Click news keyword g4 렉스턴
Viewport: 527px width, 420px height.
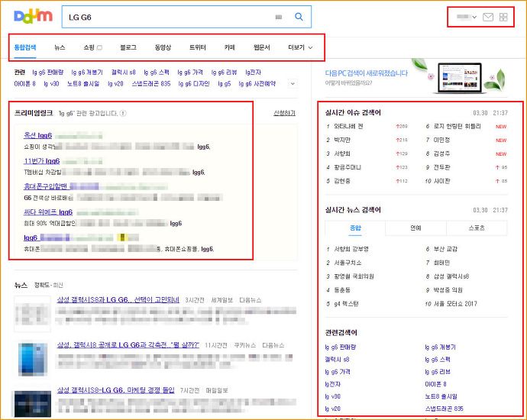346,304
